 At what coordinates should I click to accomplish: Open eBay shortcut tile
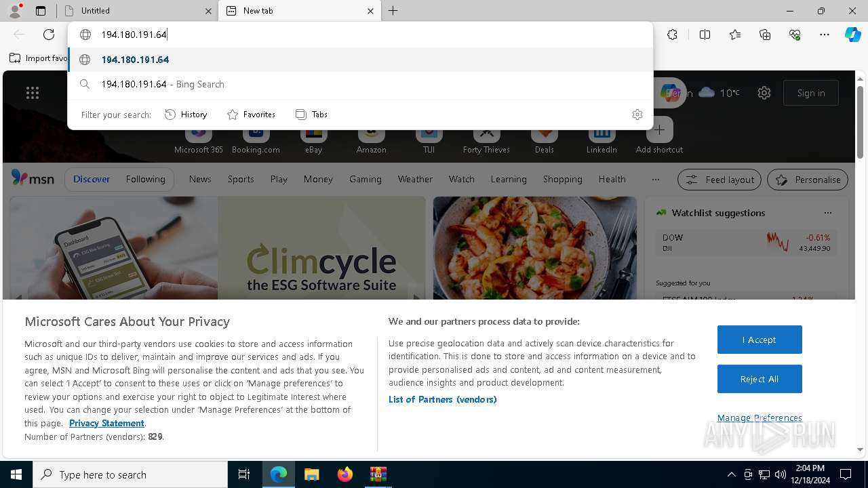tap(313, 138)
